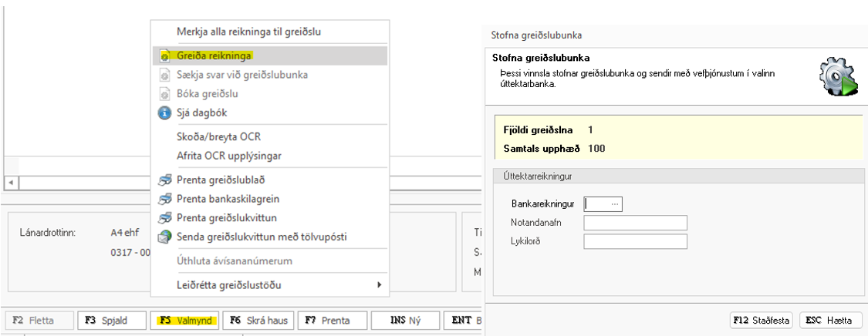Click the blue info icon for Sjá dagbók
Screen dimensions: 868x336
click(x=164, y=113)
